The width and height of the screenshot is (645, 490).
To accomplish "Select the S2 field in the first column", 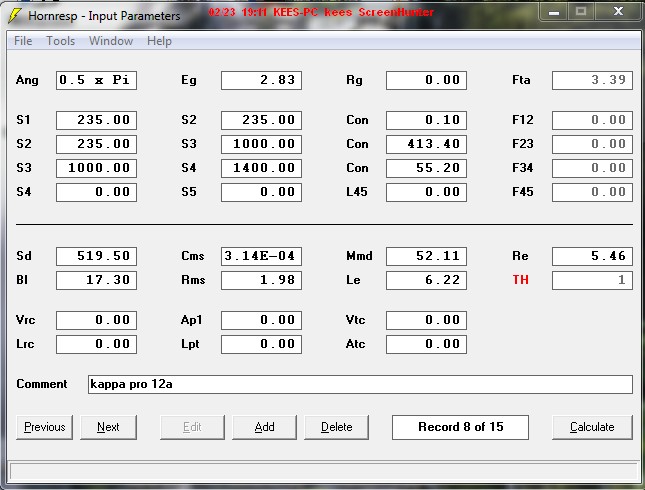I will 96,144.
